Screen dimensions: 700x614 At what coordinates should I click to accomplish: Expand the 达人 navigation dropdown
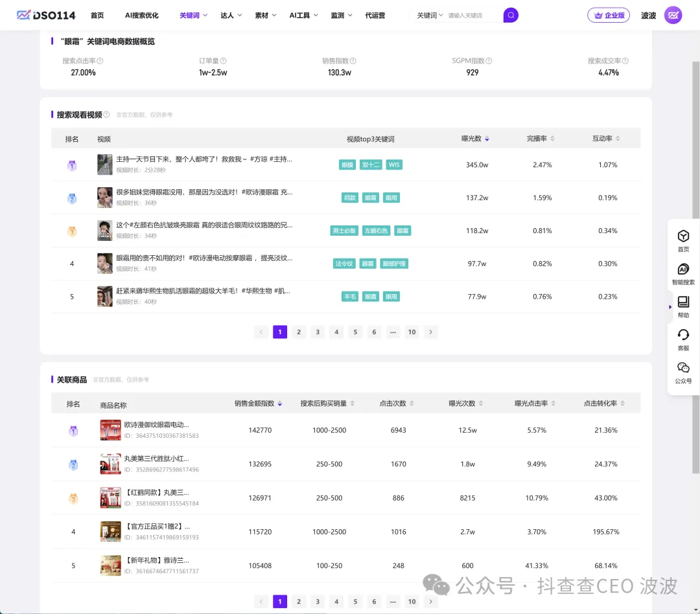231,15
